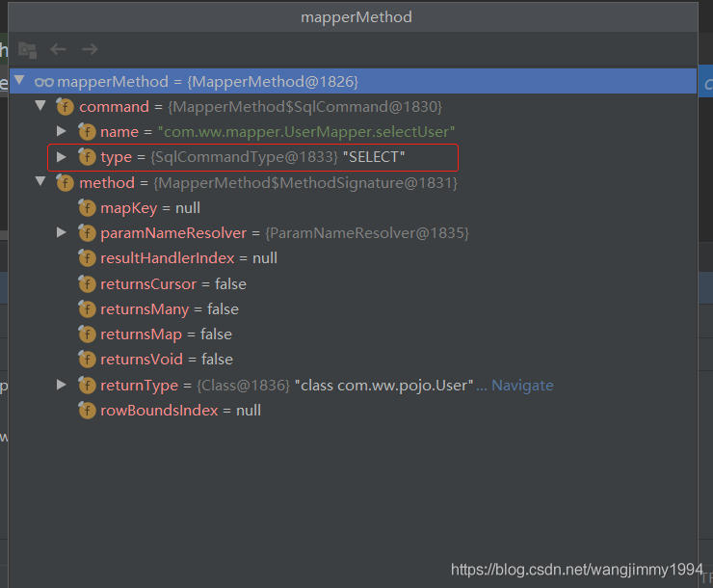Click the field icon next to mapKey

coord(87,208)
